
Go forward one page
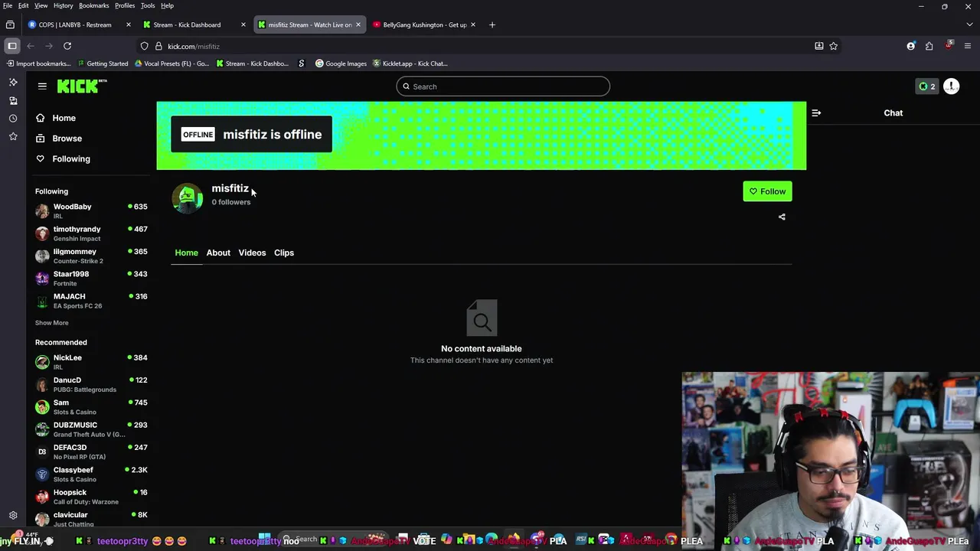pyautogui.click(x=49, y=46)
